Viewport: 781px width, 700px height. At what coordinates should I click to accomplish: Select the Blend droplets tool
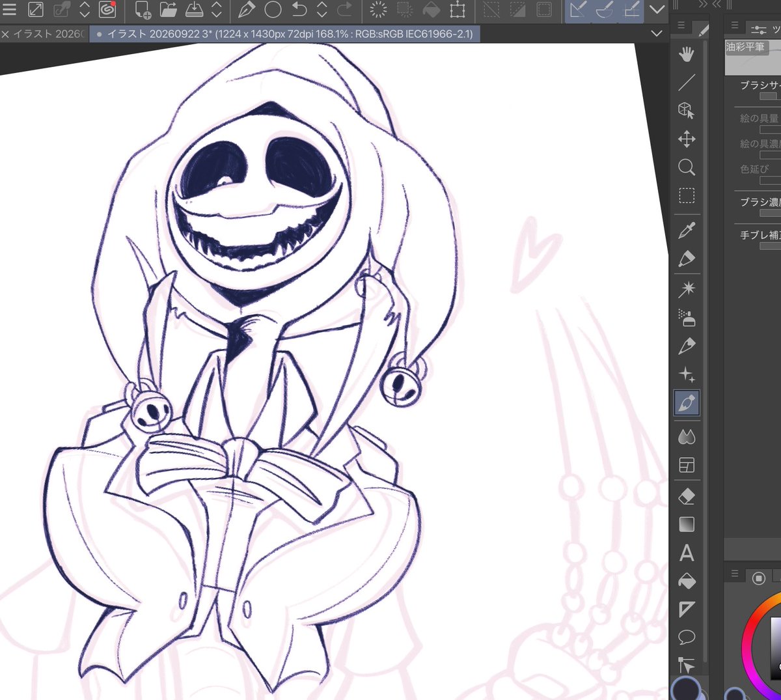click(687, 436)
